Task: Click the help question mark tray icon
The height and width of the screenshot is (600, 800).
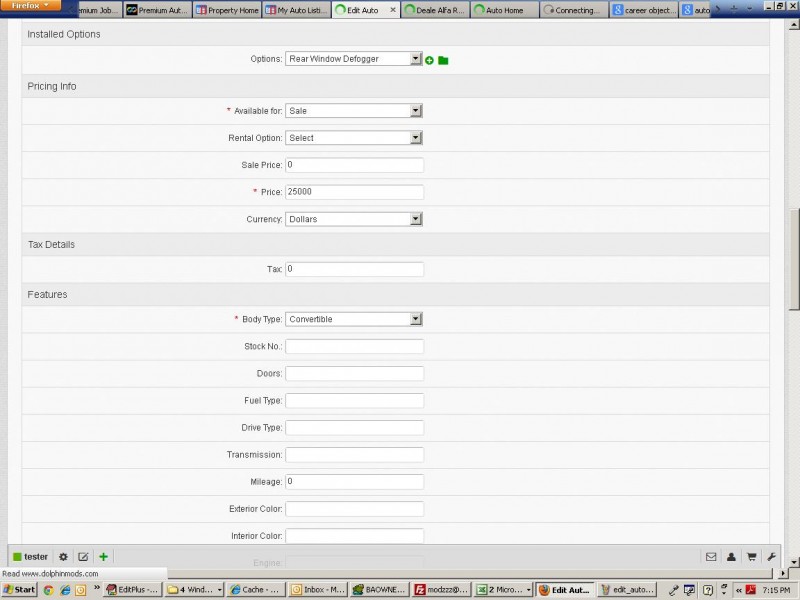Action: 708,590
